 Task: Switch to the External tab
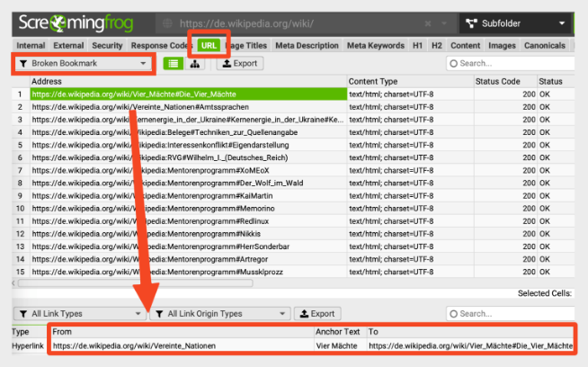coord(68,45)
